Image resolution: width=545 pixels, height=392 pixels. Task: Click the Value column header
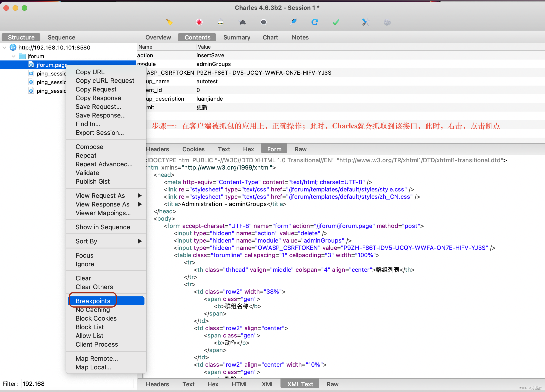point(370,47)
